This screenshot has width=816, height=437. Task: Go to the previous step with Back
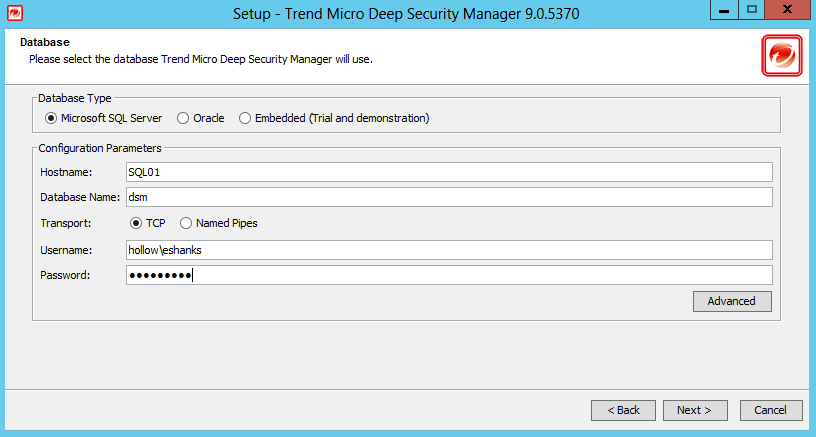pos(623,410)
